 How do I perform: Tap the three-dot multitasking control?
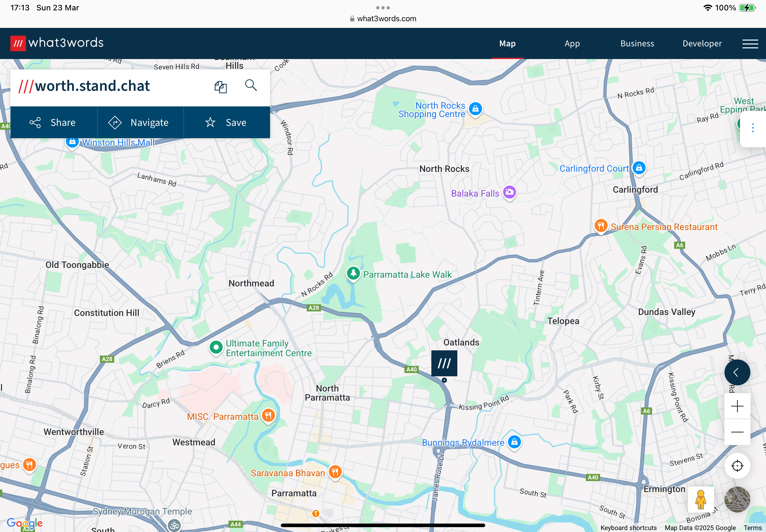point(383,8)
